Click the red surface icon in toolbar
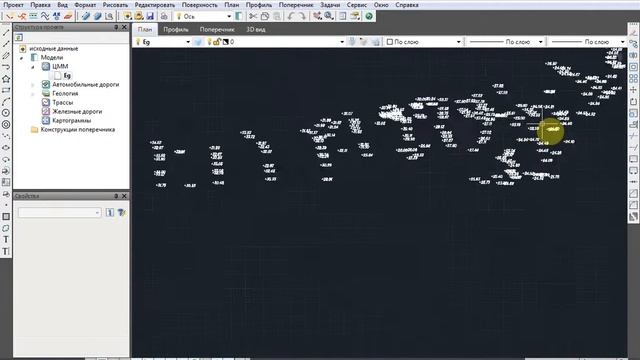 [68, 16]
